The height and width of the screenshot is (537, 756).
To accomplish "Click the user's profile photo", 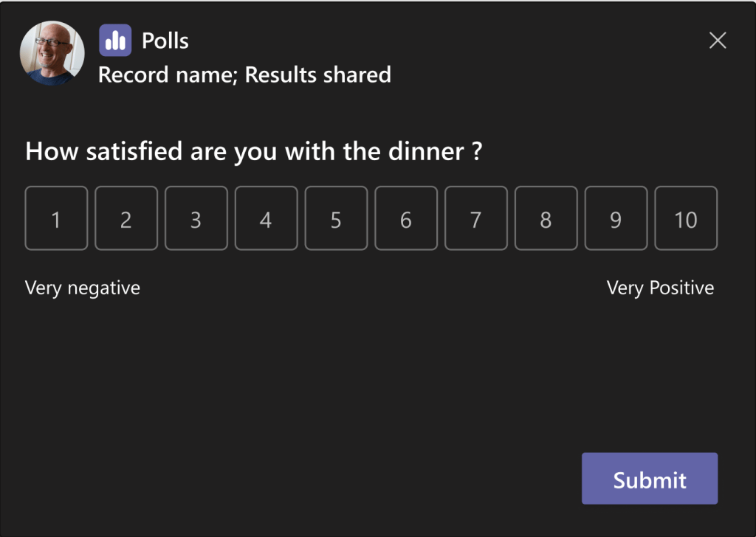I will (x=52, y=53).
